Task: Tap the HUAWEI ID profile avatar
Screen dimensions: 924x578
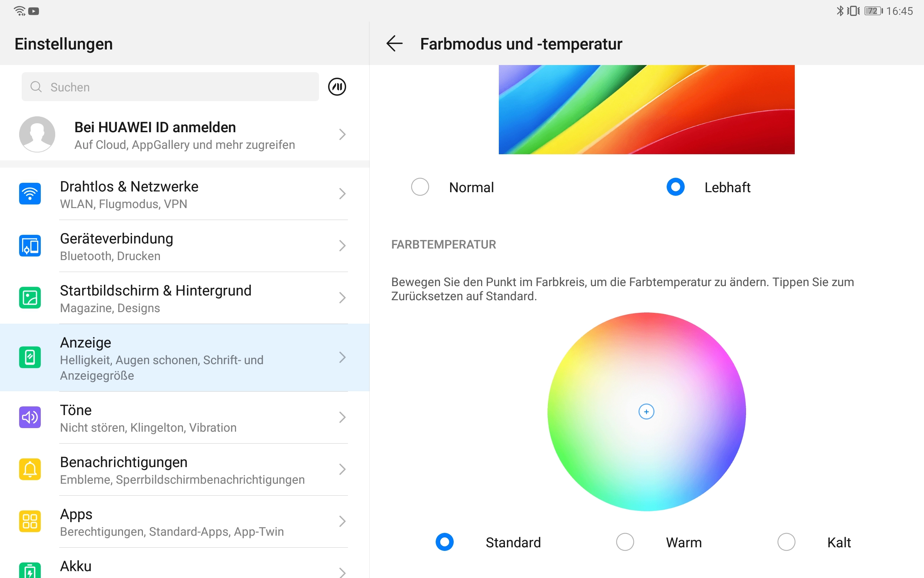Action: point(37,134)
